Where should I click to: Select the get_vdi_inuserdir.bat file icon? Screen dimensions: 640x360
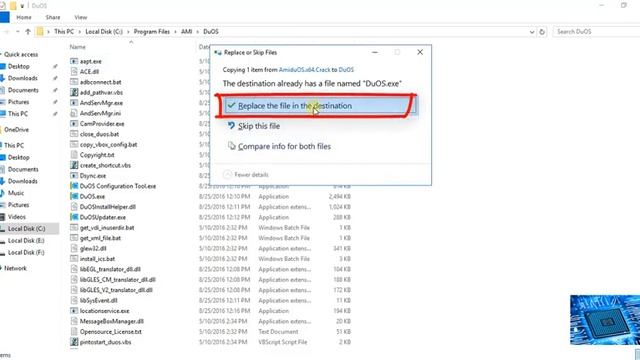click(74, 228)
